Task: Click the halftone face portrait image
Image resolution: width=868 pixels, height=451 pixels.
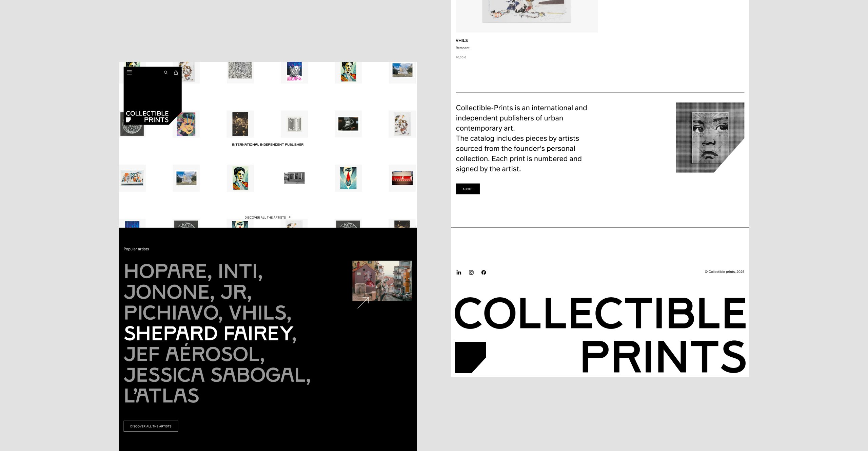Action: tap(710, 137)
